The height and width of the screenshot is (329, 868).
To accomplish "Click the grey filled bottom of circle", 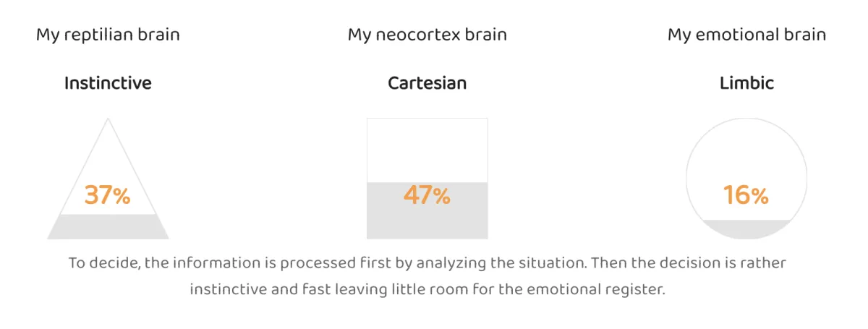I will coord(746,229).
